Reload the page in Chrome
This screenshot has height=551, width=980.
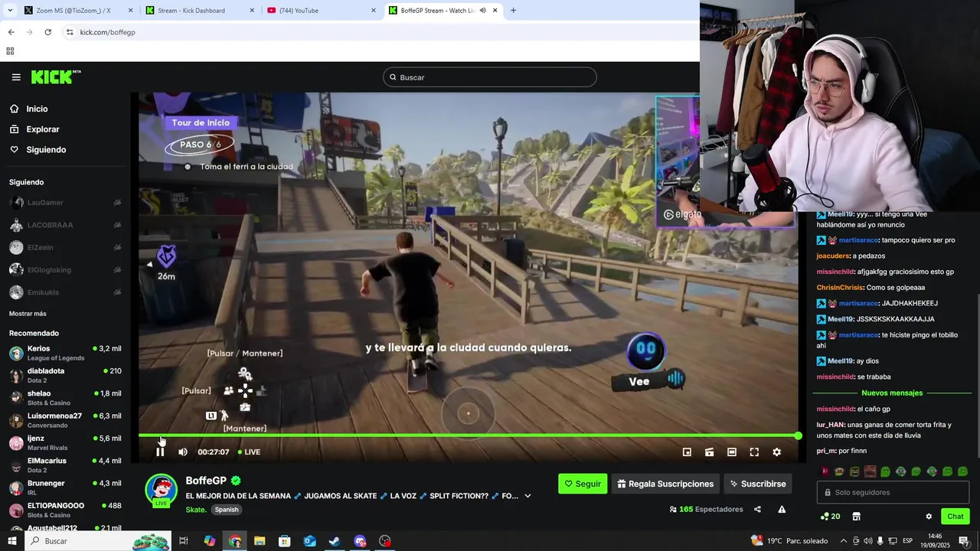tap(47, 32)
